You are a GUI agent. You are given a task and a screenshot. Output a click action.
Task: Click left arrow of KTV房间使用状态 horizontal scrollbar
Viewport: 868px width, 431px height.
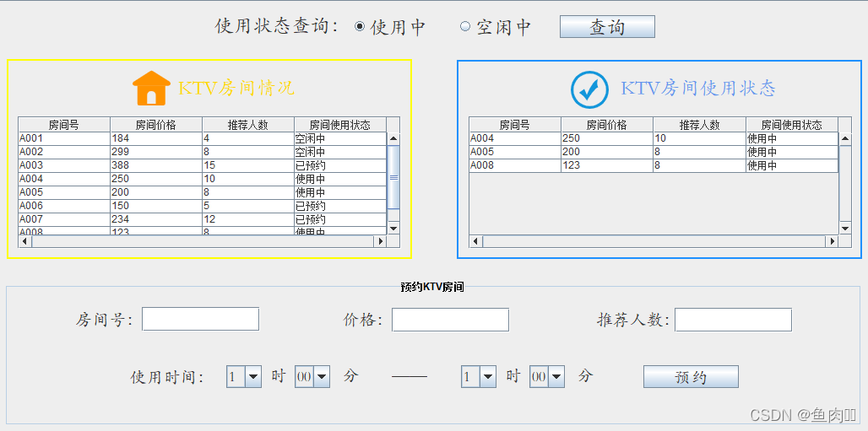tap(476, 241)
